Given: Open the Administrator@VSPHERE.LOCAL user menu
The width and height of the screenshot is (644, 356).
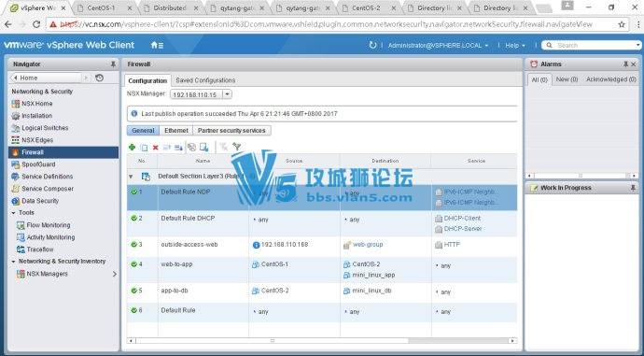Looking at the screenshot, I should tap(439, 45).
